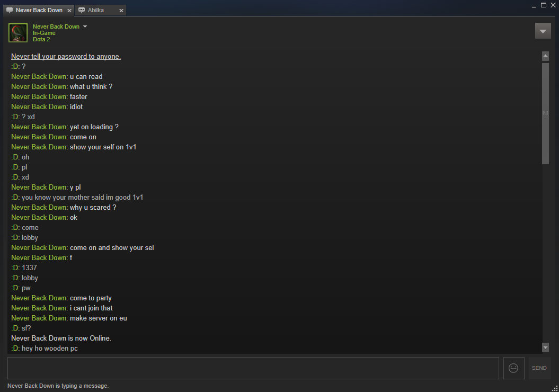Close the Abilka chat tab
559x392 pixels.
pos(121,11)
